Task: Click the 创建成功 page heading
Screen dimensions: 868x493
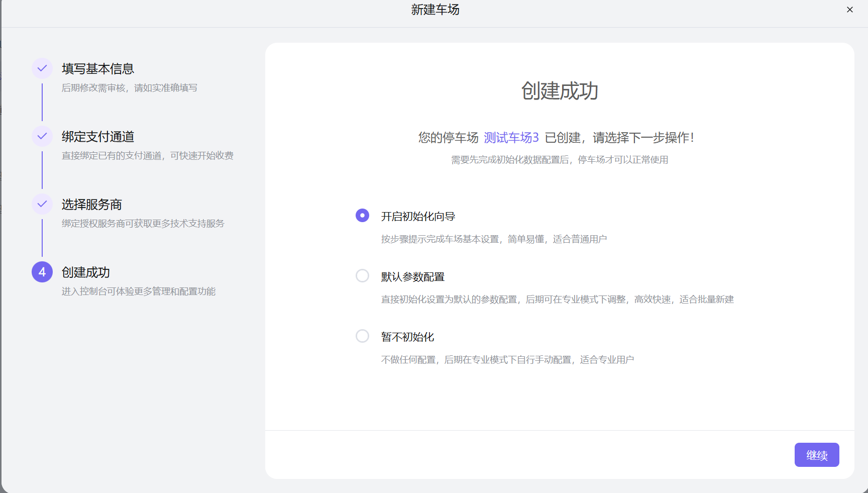Action: tap(559, 92)
